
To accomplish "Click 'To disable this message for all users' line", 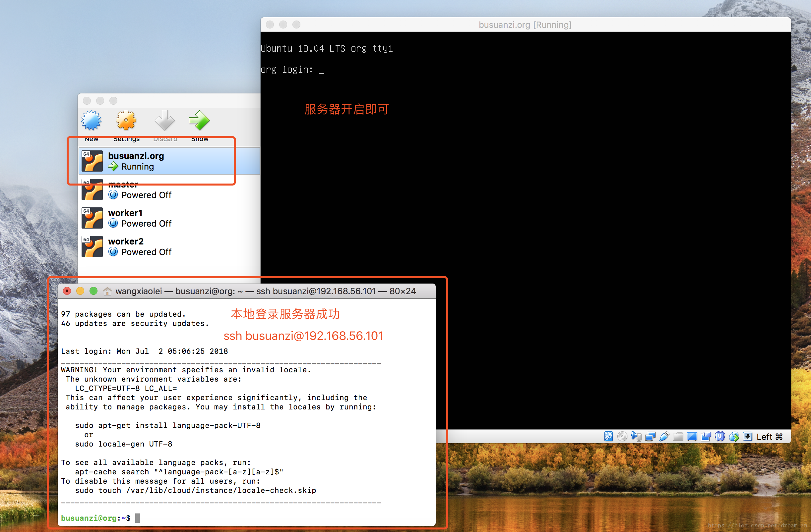I will pos(160,481).
